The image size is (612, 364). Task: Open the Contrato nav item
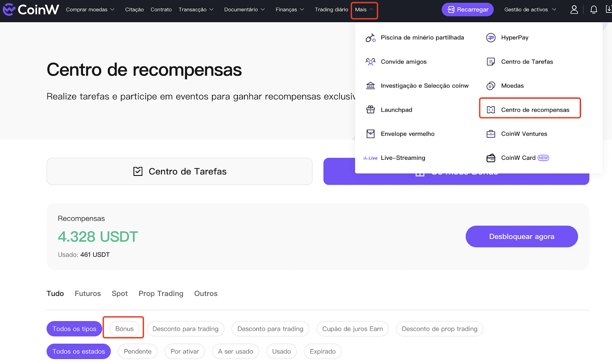tap(161, 10)
